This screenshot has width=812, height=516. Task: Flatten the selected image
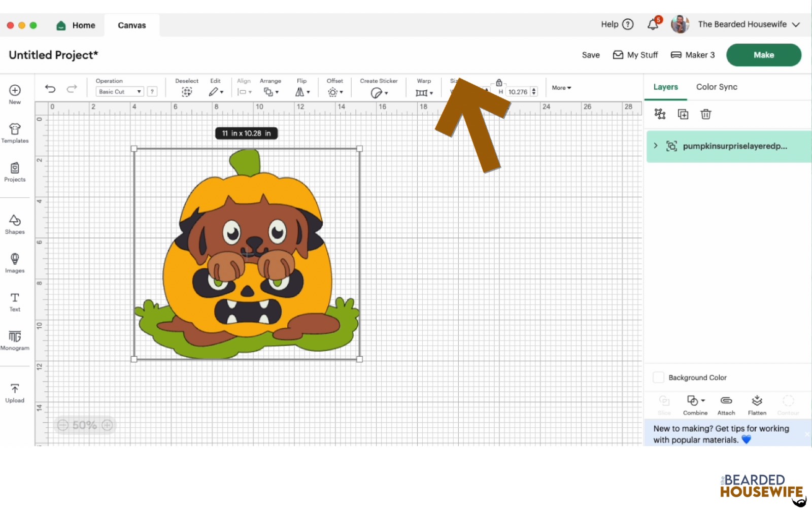(x=757, y=403)
